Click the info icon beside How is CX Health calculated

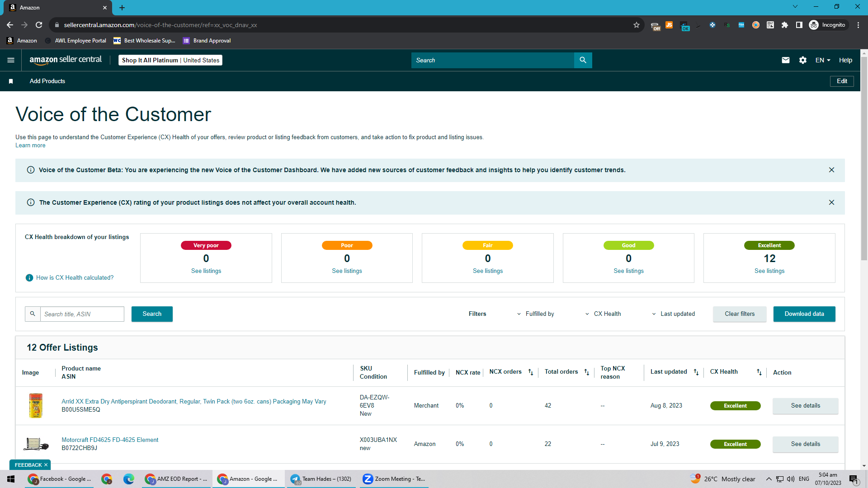pos(29,278)
